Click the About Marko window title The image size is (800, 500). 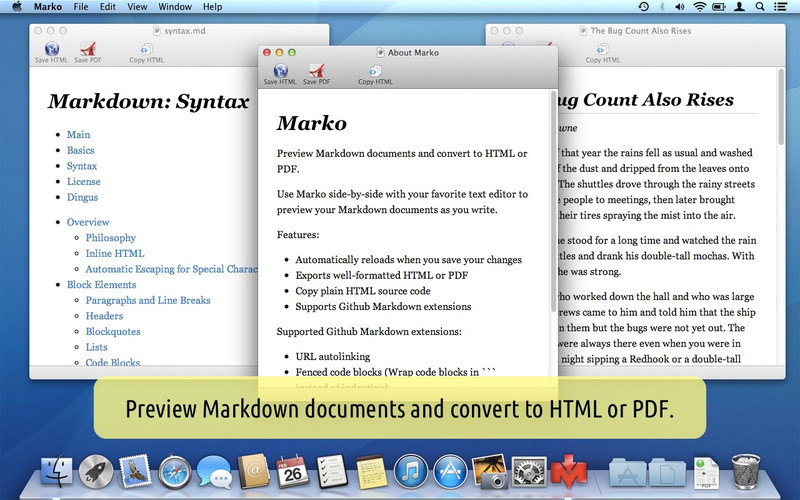click(x=413, y=53)
